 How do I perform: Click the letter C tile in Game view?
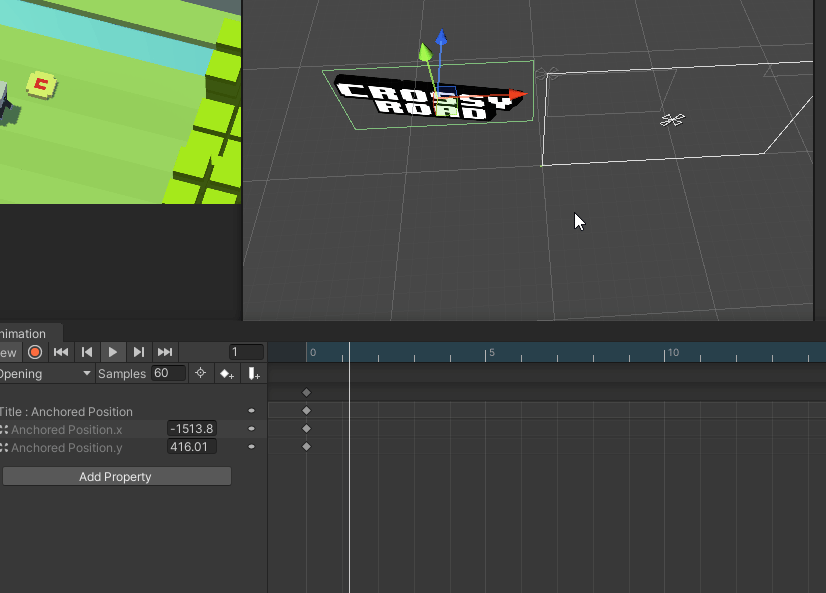(42, 85)
